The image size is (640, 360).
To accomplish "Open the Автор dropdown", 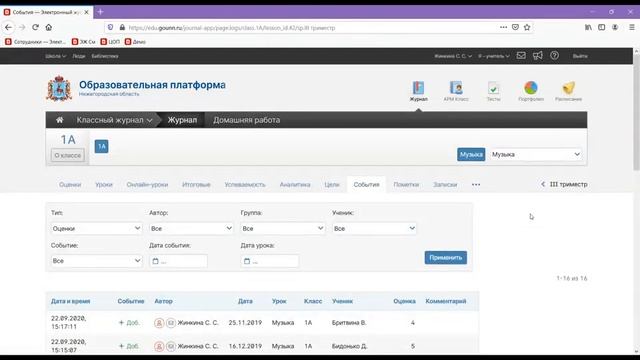I will (191, 229).
